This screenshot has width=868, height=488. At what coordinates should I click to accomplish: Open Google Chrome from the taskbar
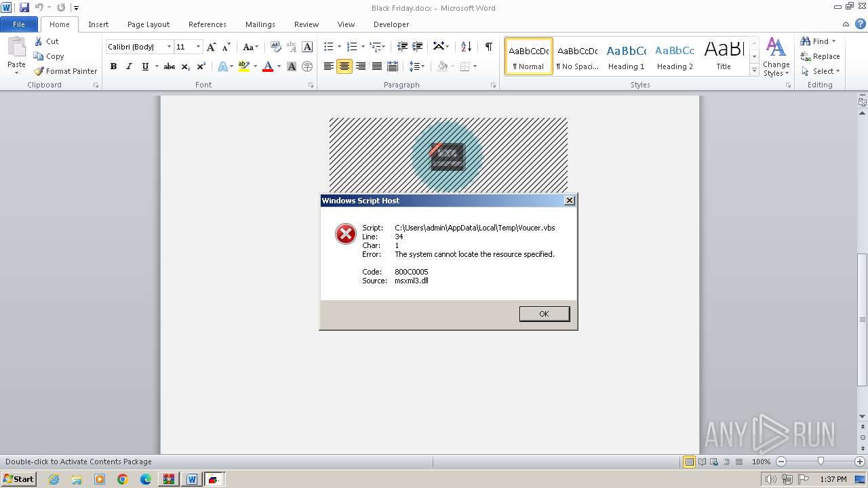point(123,479)
